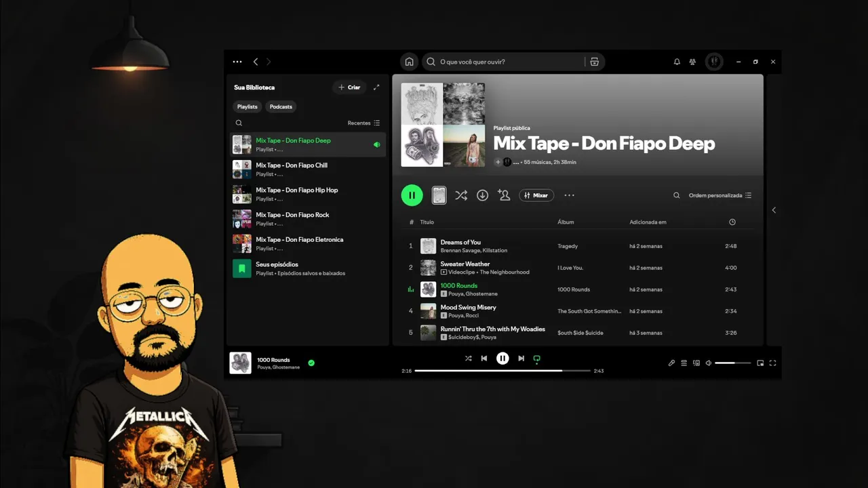Image resolution: width=868 pixels, height=488 pixels.
Task: Skip to next track
Action: point(521,359)
